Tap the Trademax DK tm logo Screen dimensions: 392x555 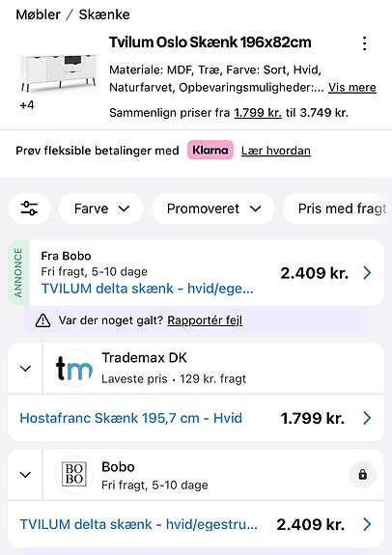pos(73,368)
